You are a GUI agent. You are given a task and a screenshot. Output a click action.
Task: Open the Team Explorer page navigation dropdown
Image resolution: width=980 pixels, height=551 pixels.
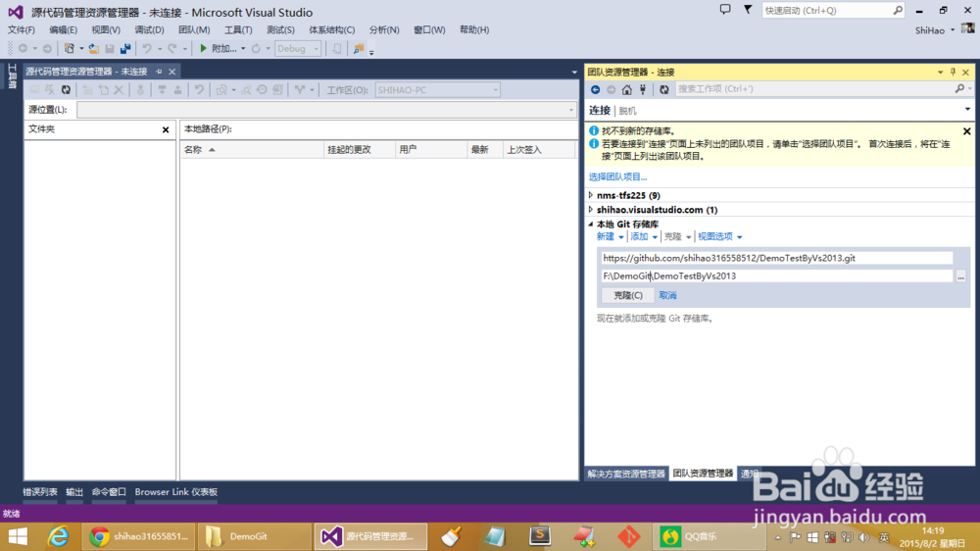point(967,110)
